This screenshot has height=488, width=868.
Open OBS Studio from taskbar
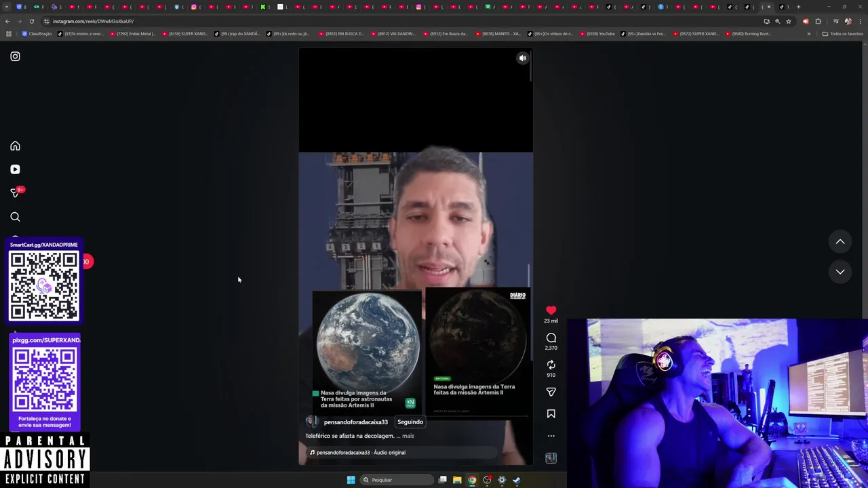pyautogui.click(x=487, y=480)
